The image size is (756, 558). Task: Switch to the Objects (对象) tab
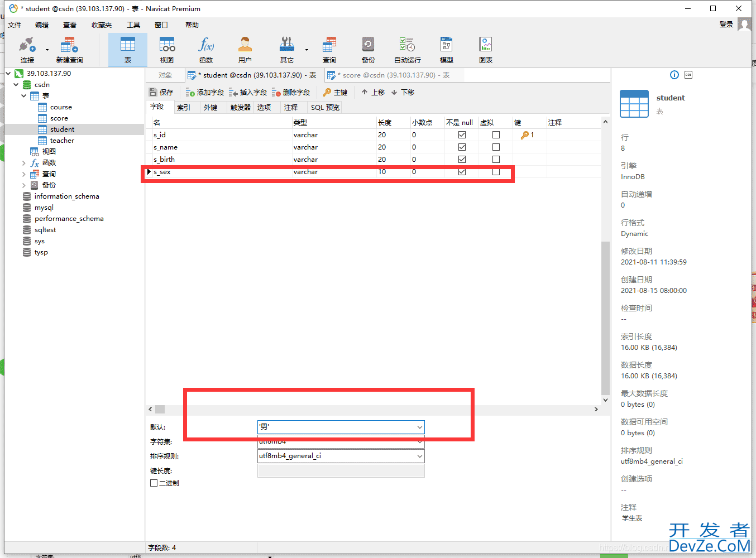(165, 75)
